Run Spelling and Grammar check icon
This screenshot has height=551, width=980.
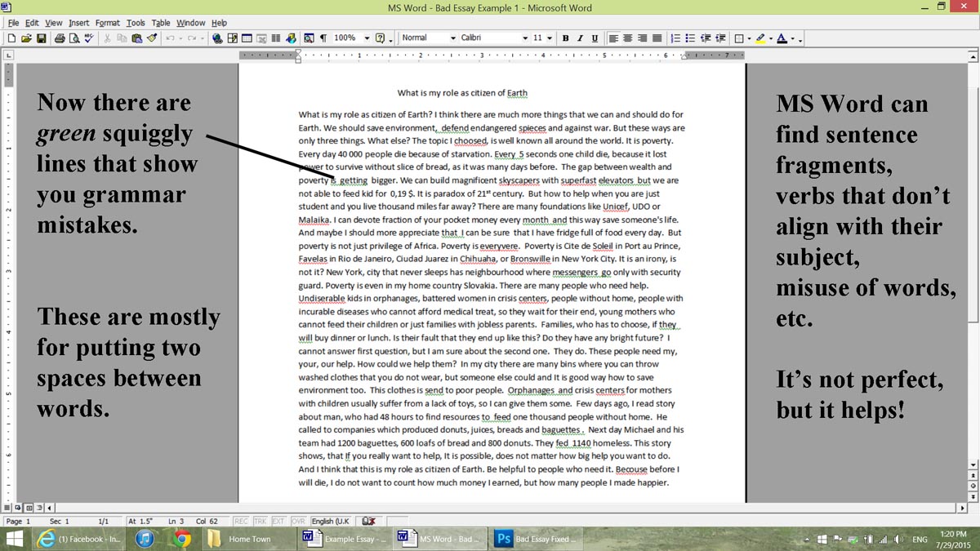click(x=88, y=38)
